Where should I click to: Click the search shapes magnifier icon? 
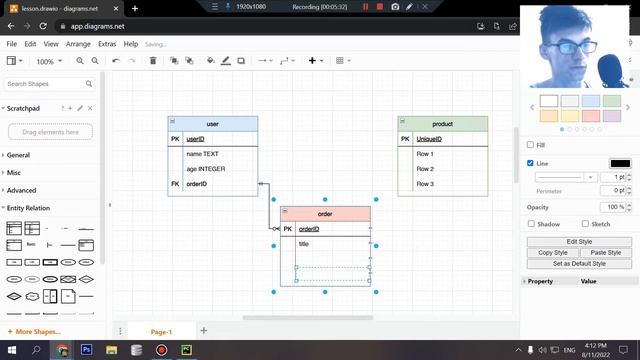(89, 84)
